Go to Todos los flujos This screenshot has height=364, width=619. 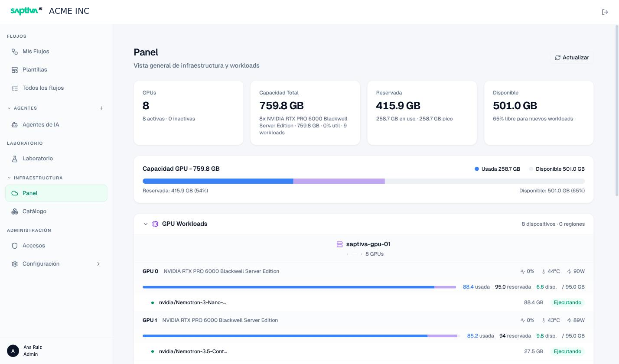point(56,88)
